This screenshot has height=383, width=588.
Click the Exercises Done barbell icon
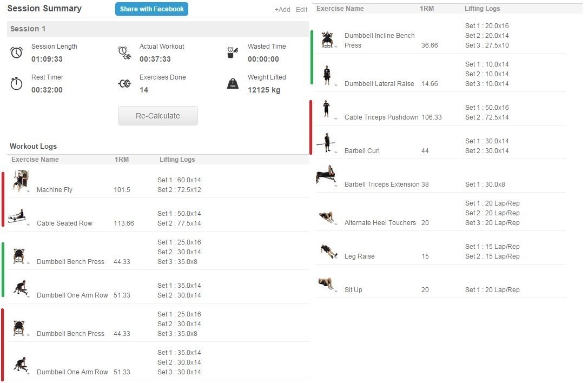[x=124, y=84]
